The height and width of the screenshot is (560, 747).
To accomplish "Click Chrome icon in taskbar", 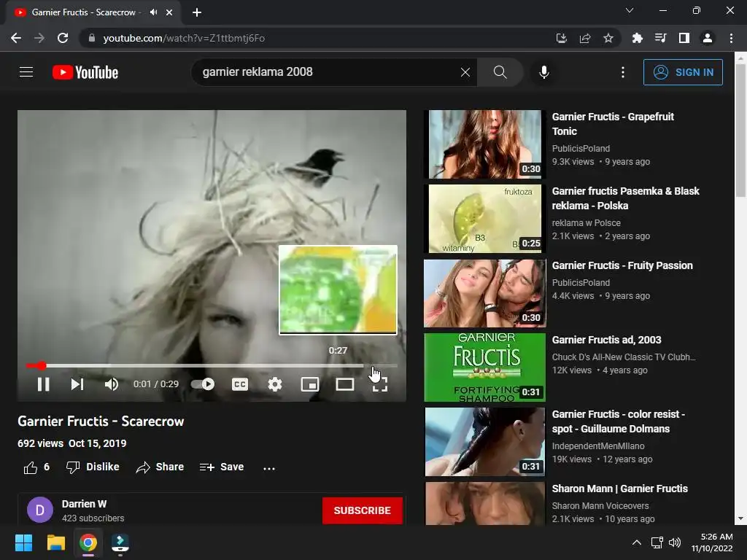I will click(88, 542).
